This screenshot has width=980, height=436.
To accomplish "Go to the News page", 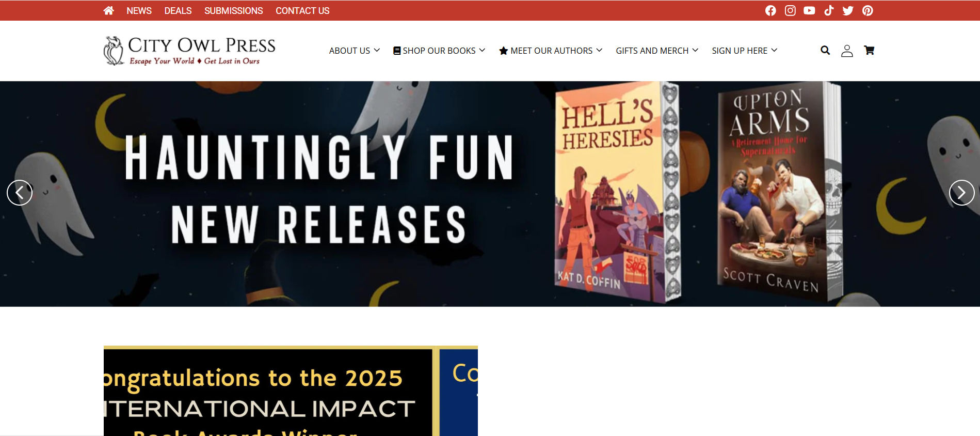I will click(139, 11).
